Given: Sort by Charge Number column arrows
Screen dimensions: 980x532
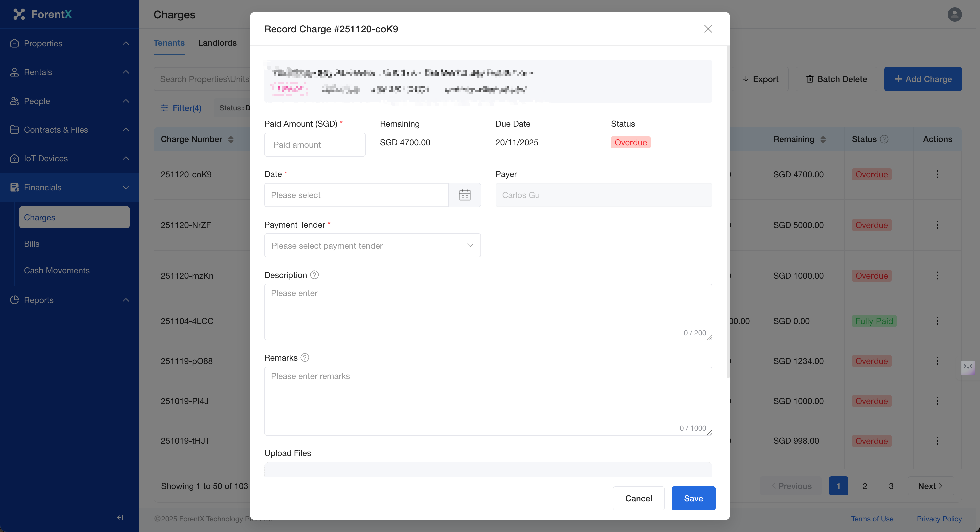Looking at the screenshot, I should click(x=231, y=139).
